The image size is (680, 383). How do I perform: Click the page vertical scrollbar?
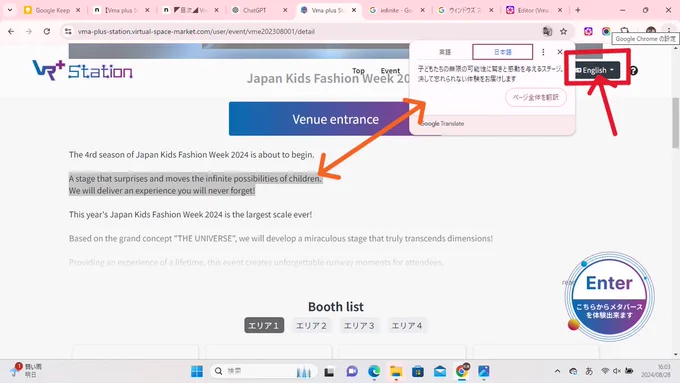[x=676, y=123]
